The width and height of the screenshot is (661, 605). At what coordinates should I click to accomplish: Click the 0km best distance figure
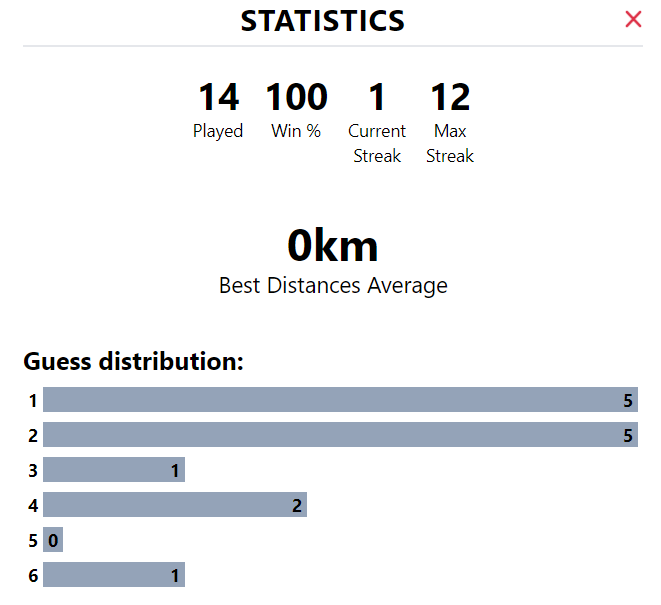(x=333, y=246)
